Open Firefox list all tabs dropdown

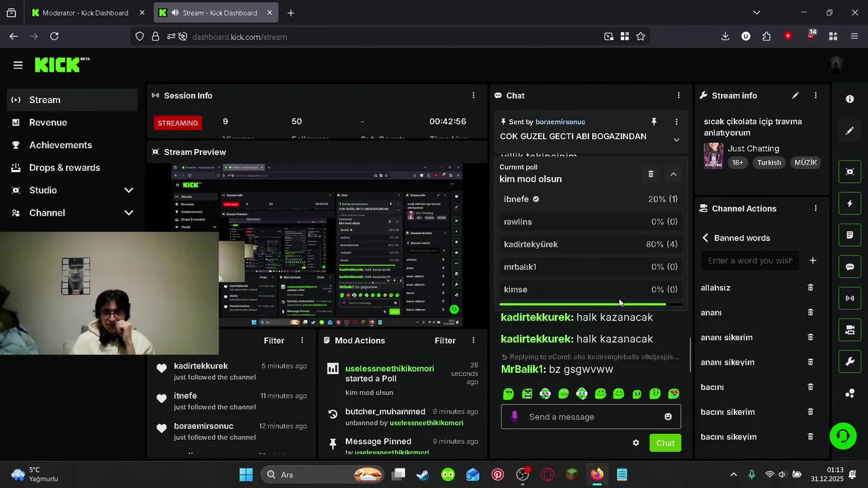click(x=757, y=12)
